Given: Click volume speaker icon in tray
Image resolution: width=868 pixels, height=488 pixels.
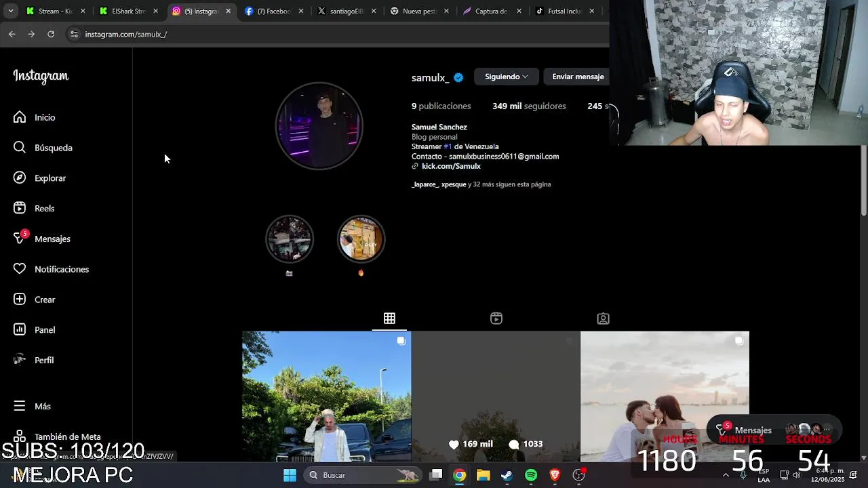Looking at the screenshot, I should 797,475.
